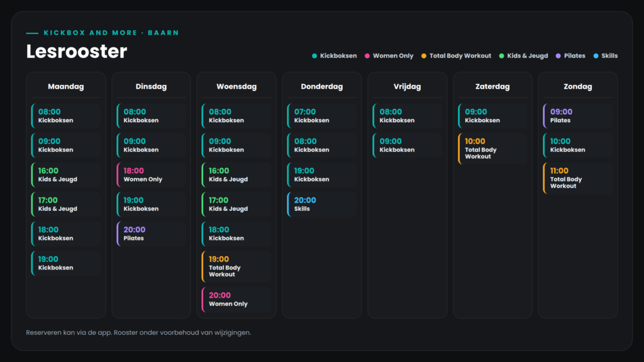Click the Lesrooster page title
The height and width of the screenshot is (362, 644).
tap(77, 52)
